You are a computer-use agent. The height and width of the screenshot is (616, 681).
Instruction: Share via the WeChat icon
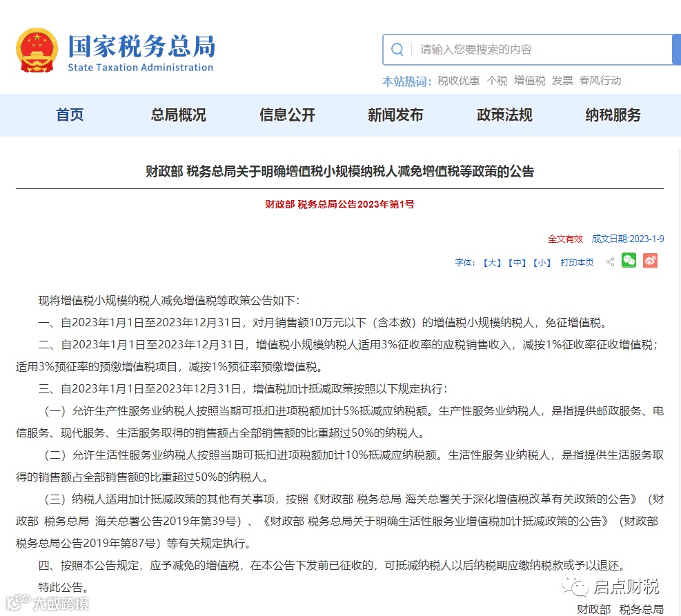[629, 261]
